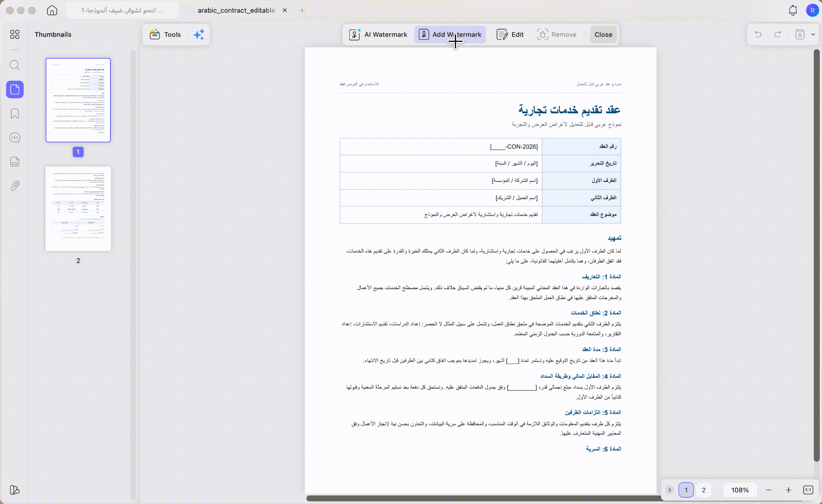Image resolution: width=822 pixels, height=504 pixels.
Task: Add a new tab with the plus icon
Action: 302,10
